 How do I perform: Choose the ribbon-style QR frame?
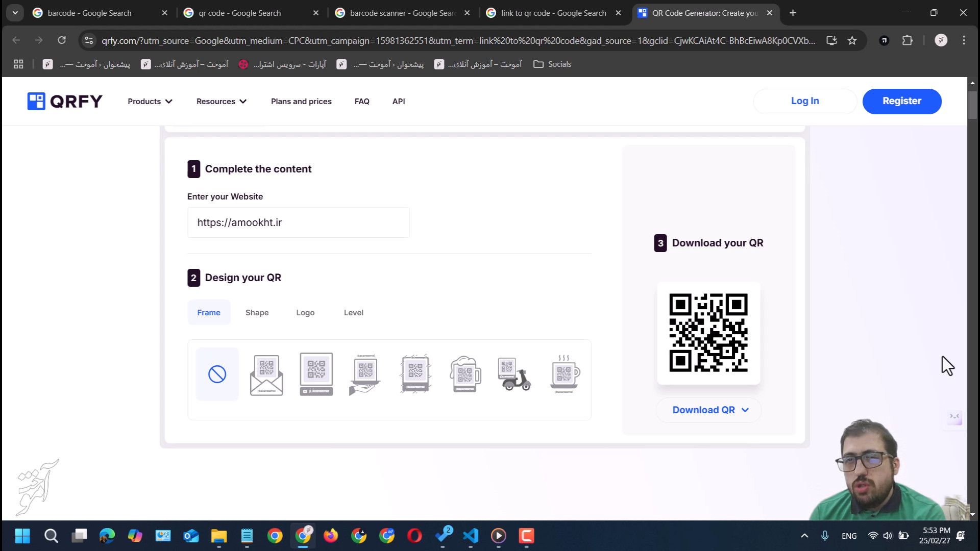click(x=415, y=374)
